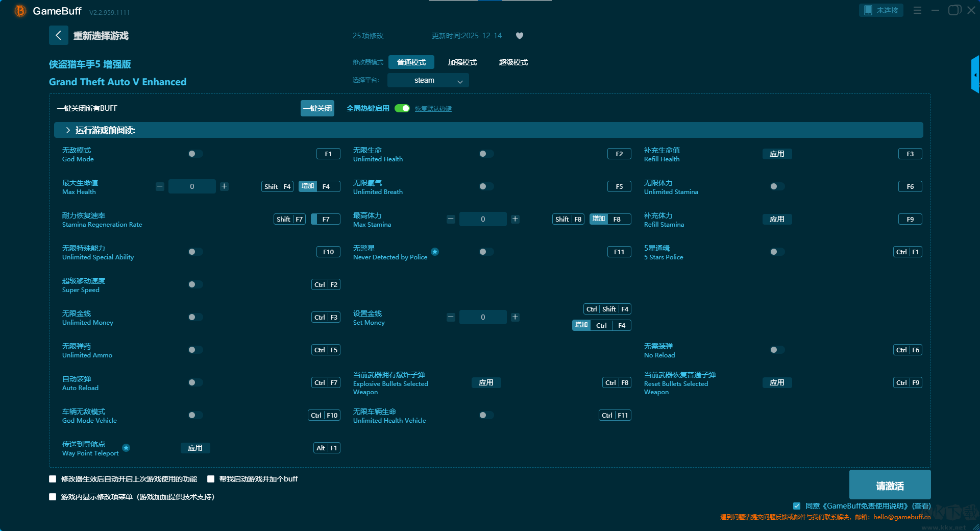
Task: Click the 查看 disclaimer link
Action: (921, 506)
